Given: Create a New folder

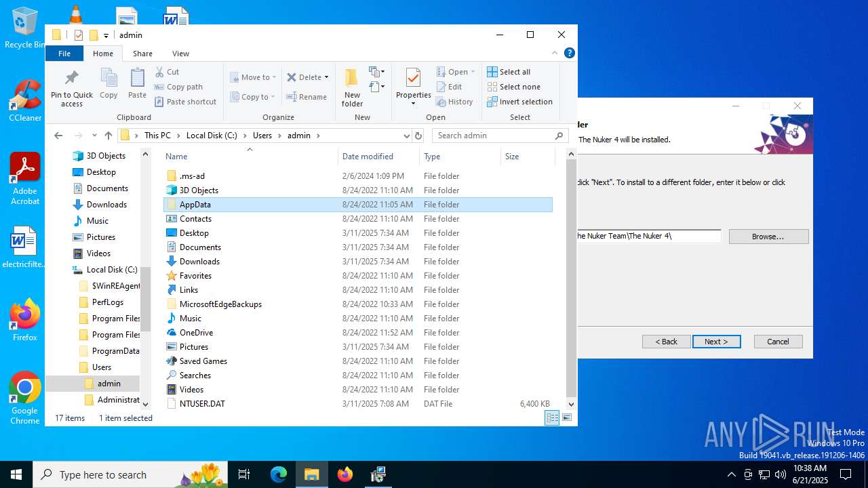Looking at the screenshot, I should coord(352,87).
